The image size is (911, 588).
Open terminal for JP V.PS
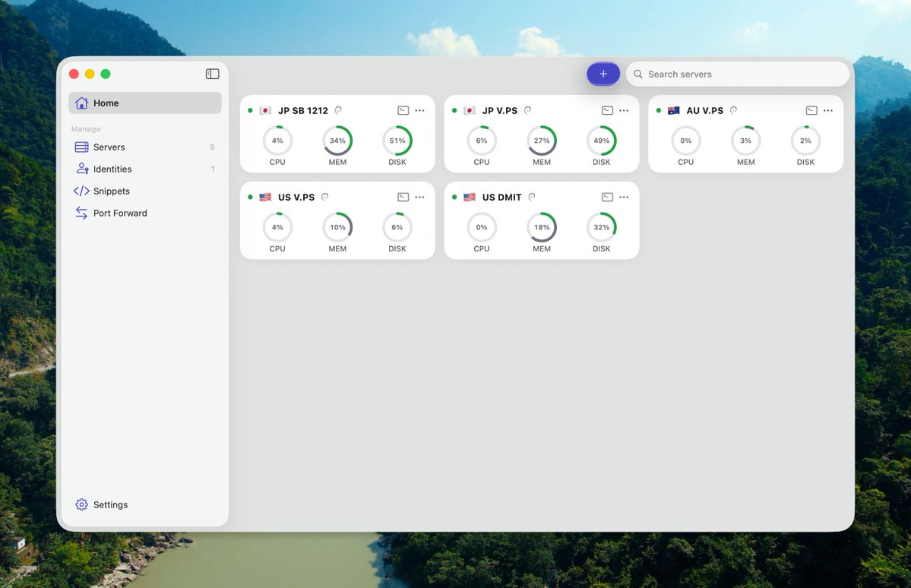pos(607,110)
